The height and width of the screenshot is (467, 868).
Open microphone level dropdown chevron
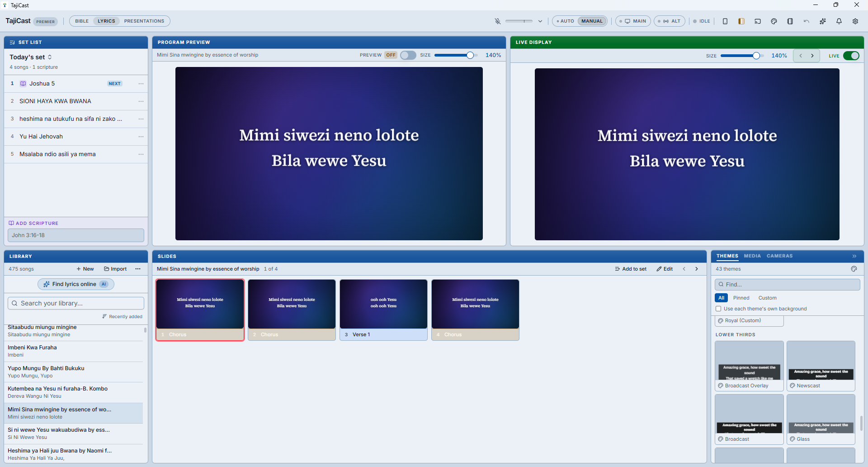[x=540, y=21]
